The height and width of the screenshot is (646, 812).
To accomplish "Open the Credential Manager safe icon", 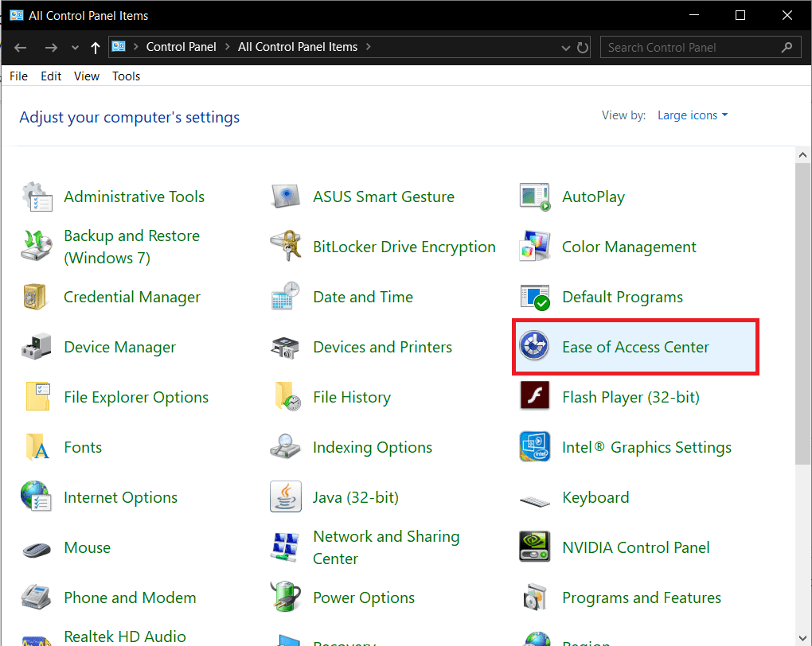I will coord(36,297).
